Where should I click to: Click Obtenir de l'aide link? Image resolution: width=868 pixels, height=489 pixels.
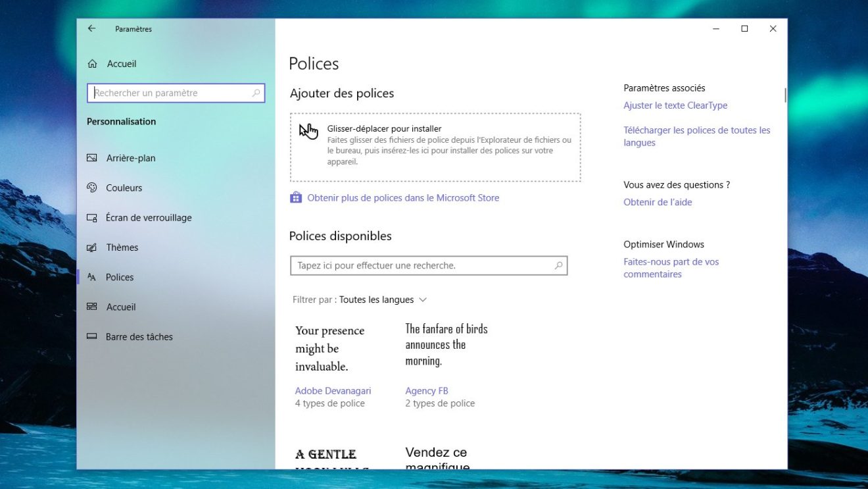(658, 202)
